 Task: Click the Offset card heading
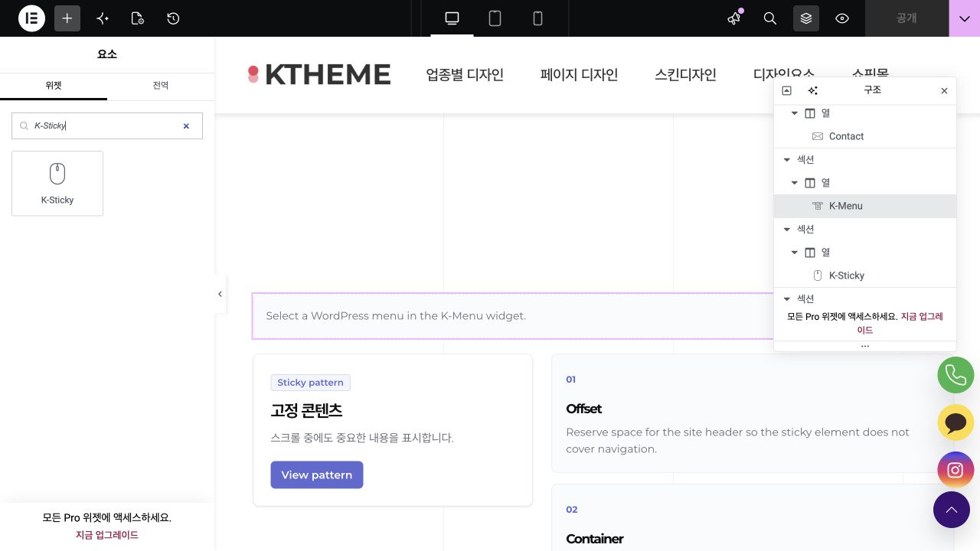(583, 409)
